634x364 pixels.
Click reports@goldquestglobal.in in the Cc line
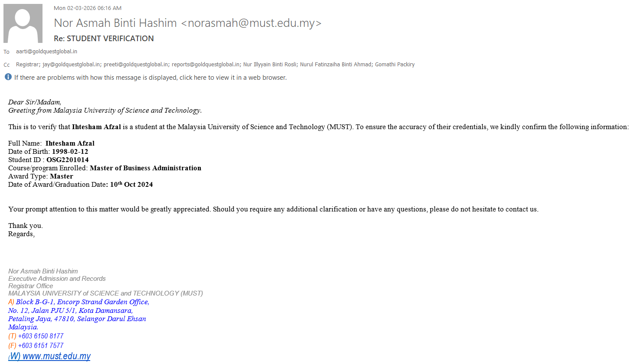click(x=206, y=65)
